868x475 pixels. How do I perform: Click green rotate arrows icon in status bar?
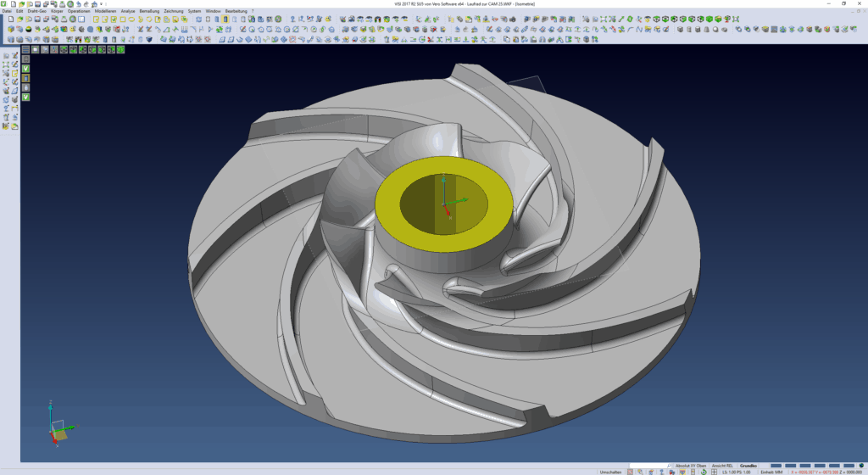tap(704, 472)
